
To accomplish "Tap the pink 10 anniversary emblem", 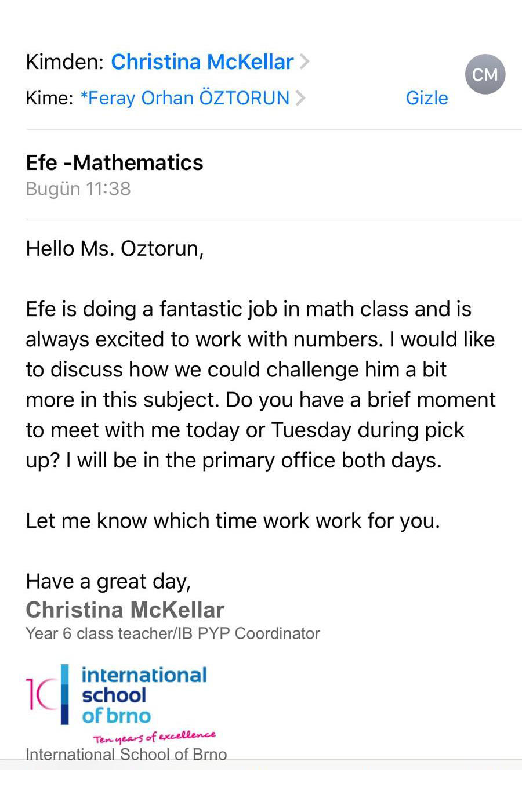I will (x=41, y=694).
